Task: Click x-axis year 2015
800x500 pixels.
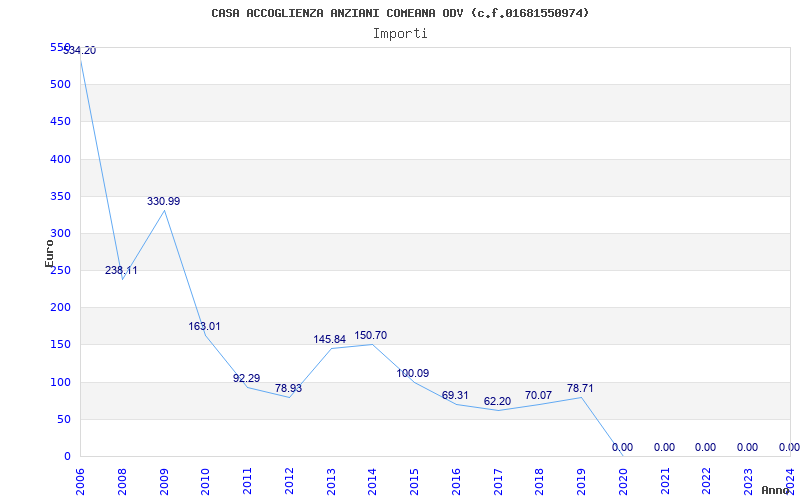Action: tap(414, 484)
